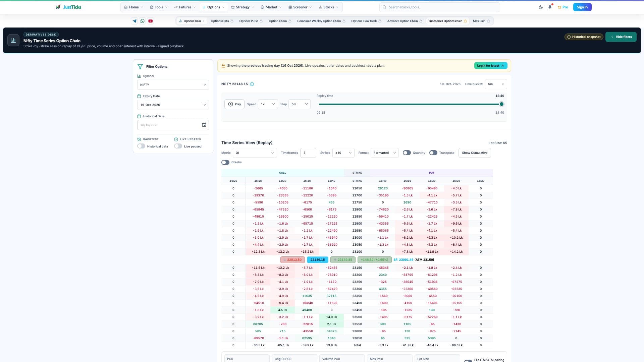
Task: Click the Search stocks, tools field
Action: point(440,7)
